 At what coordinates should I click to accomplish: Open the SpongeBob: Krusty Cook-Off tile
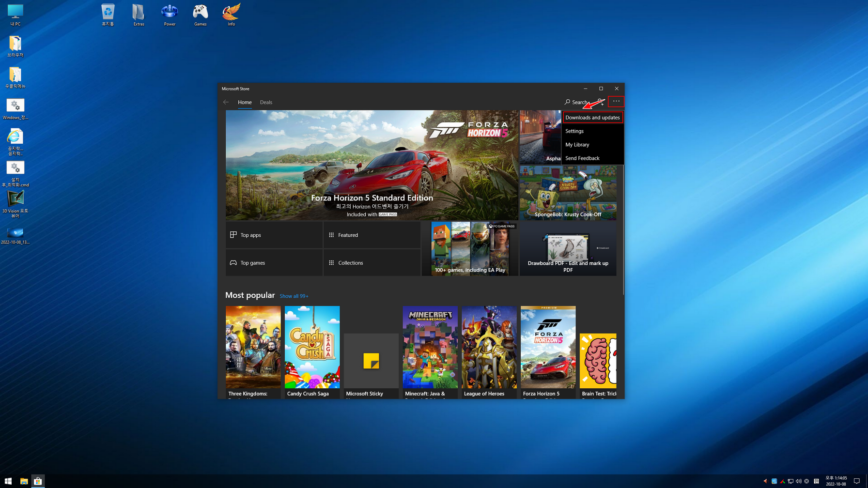point(568,193)
